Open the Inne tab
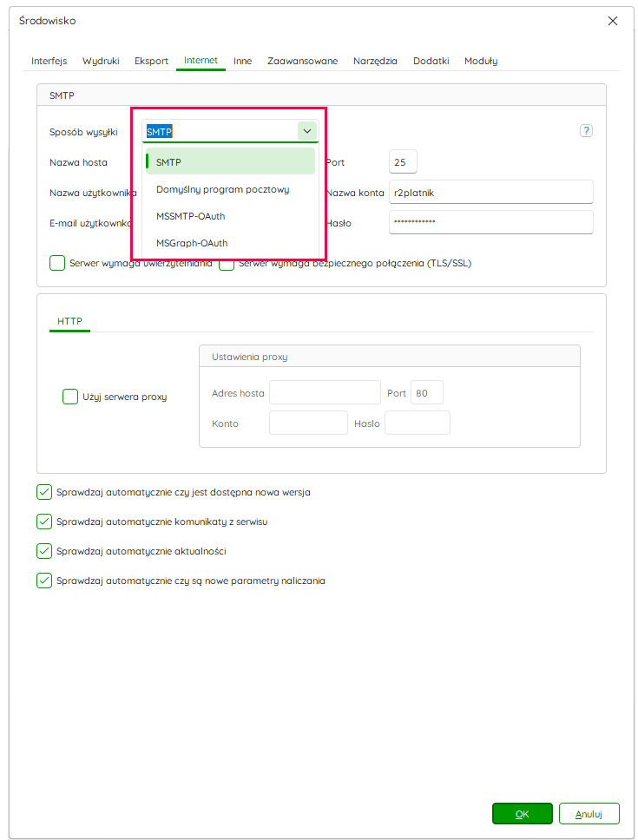The height and width of the screenshot is (840, 638). tap(243, 61)
